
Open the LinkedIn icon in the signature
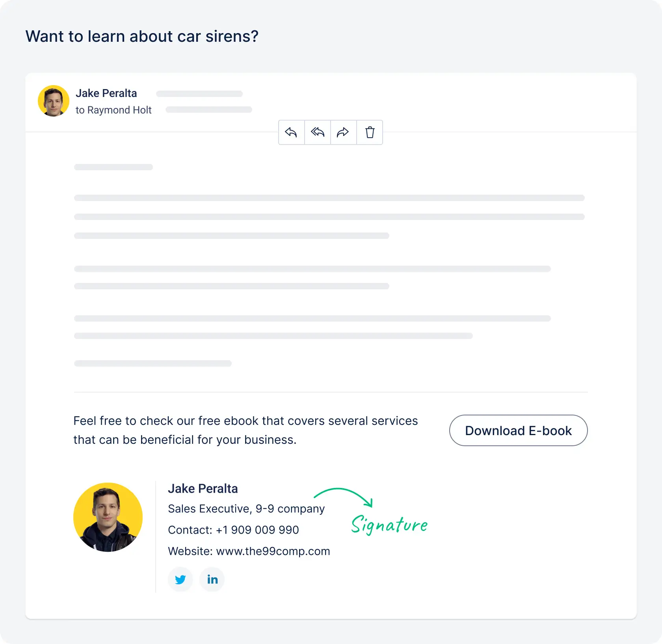click(x=212, y=579)
